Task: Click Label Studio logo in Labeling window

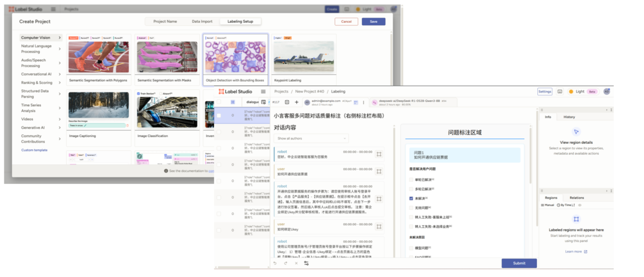Action: coord(236,91)
